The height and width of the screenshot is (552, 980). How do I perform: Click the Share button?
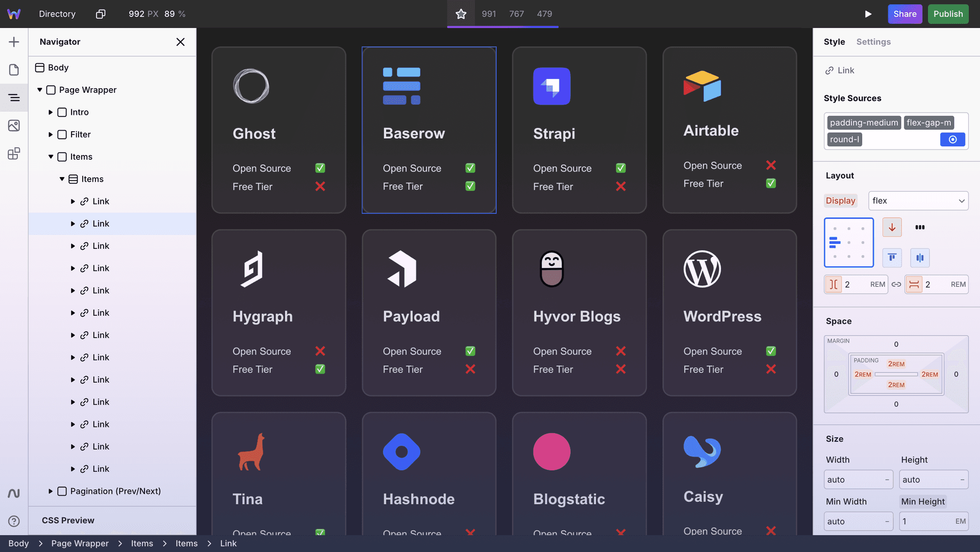[905, 14]
